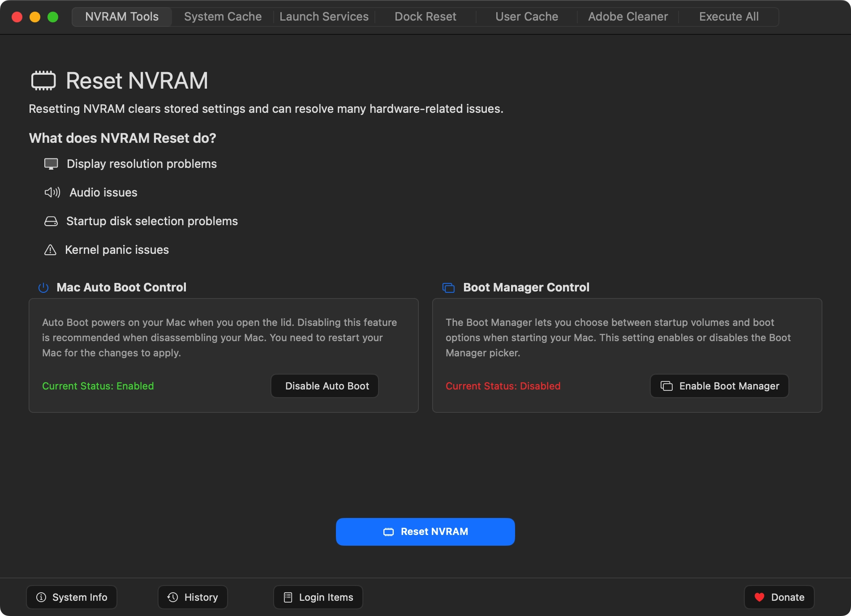This screenshot has width=851, height=616.
Task: Switch to the Execute All tab
Action: [x=729, y=17]
